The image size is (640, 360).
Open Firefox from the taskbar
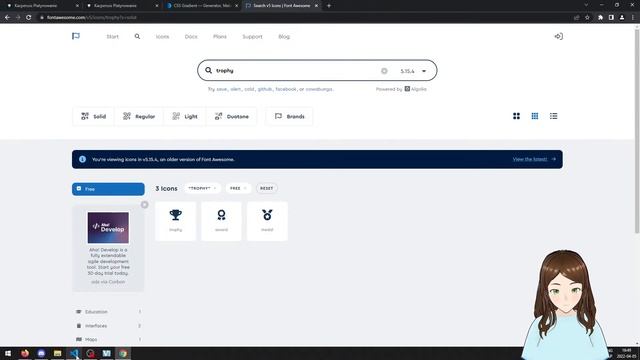(x=25, y=353)
